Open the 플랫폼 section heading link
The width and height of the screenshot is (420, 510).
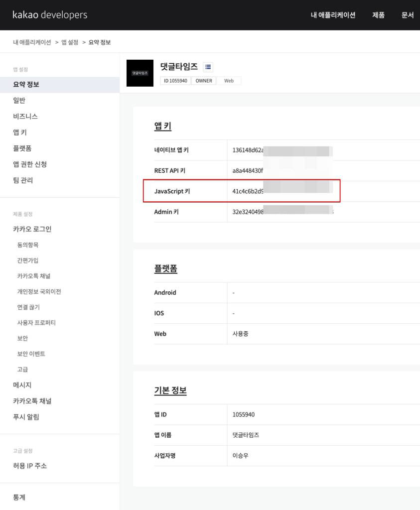click(165, 268)
